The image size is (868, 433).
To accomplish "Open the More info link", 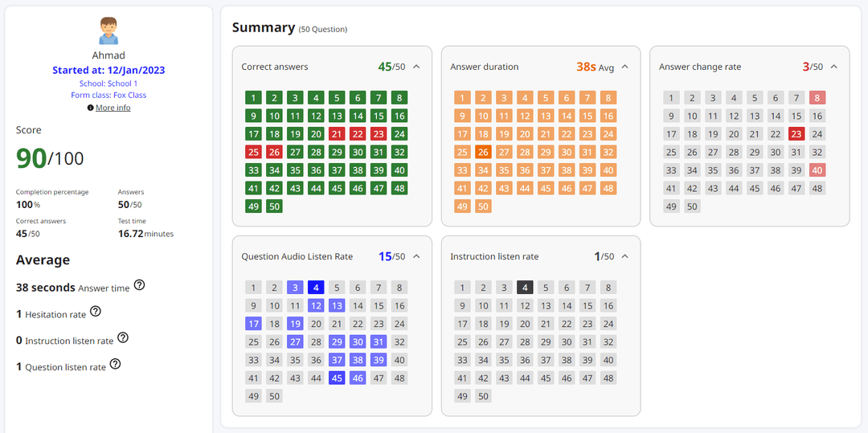I will click(x=113, y=108).
